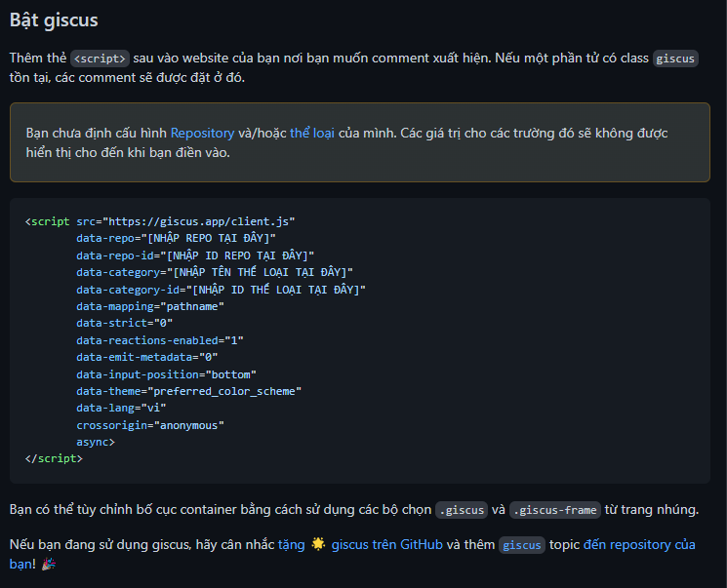Open the 'tặng' star link
727x588 pixels.
(291, 544)
